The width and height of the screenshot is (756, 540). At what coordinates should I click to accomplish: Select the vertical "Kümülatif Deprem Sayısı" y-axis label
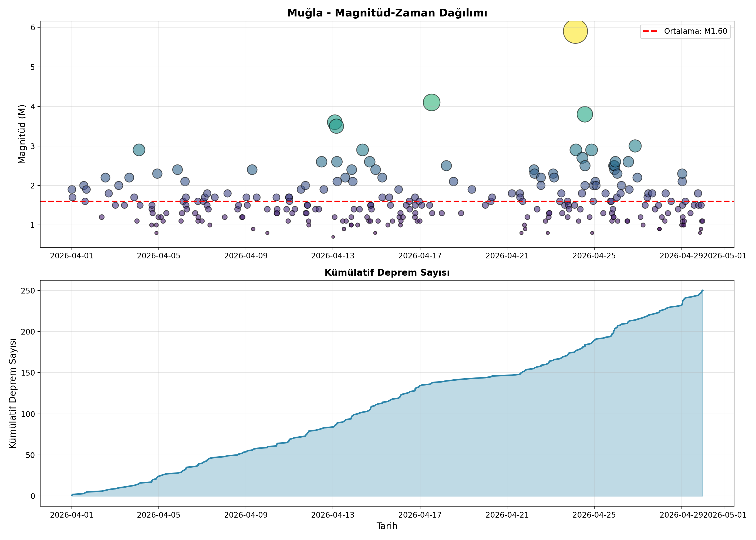tap(13, 393)
